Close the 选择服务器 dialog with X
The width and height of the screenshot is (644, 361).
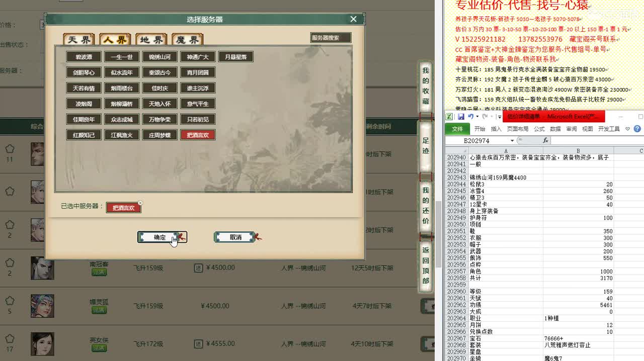tap(353, 19)
